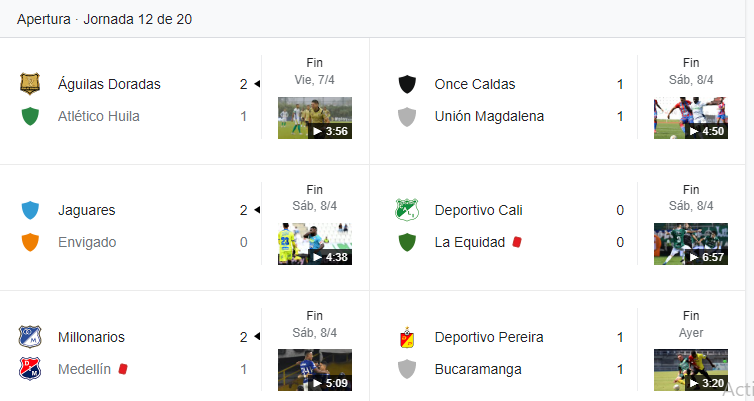Click the red card next to Medellín
This screenshot has width=754, height=401.
pos(123,369)
